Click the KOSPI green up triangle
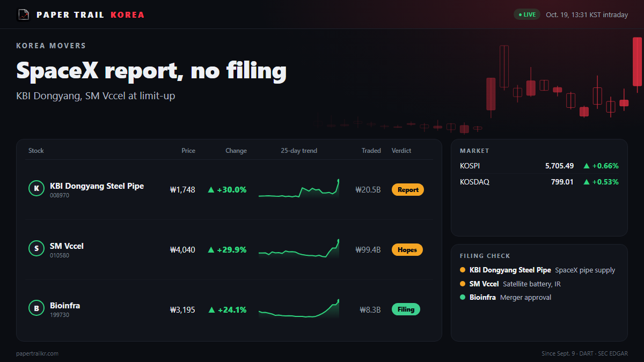 point(587,166)
